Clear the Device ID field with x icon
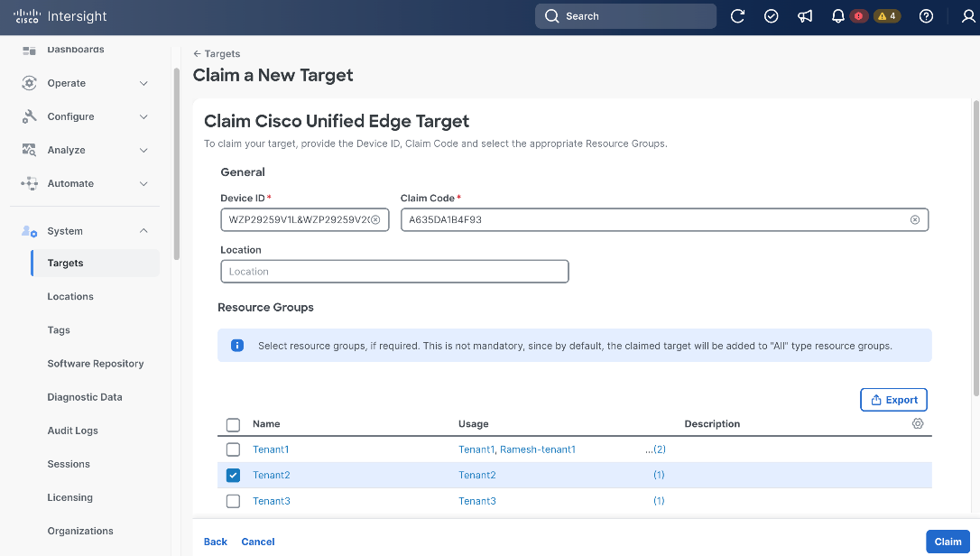 375,219
